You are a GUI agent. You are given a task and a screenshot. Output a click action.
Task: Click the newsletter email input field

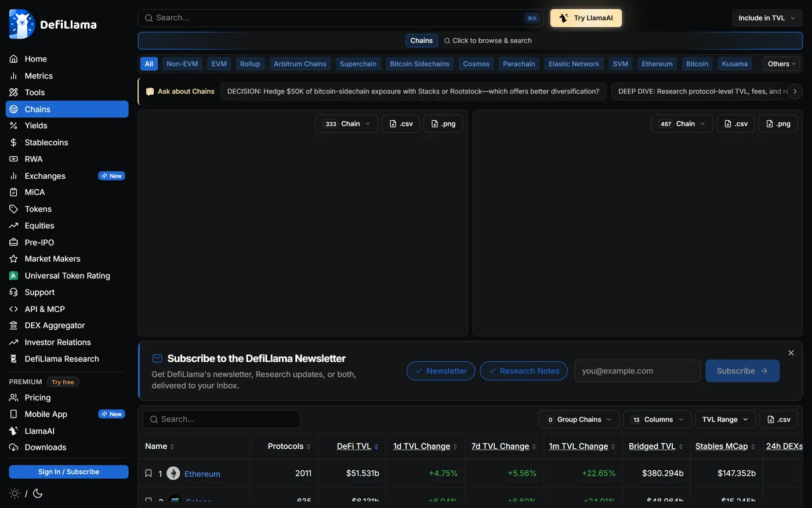point(637,371)
